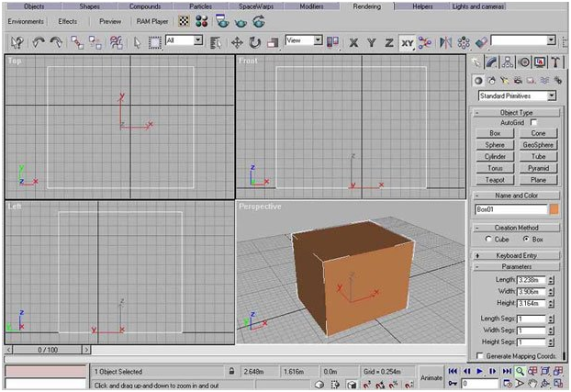Open the Hierarchy command panel tab
Screen dimensions: 571x392
click(508, 62)
